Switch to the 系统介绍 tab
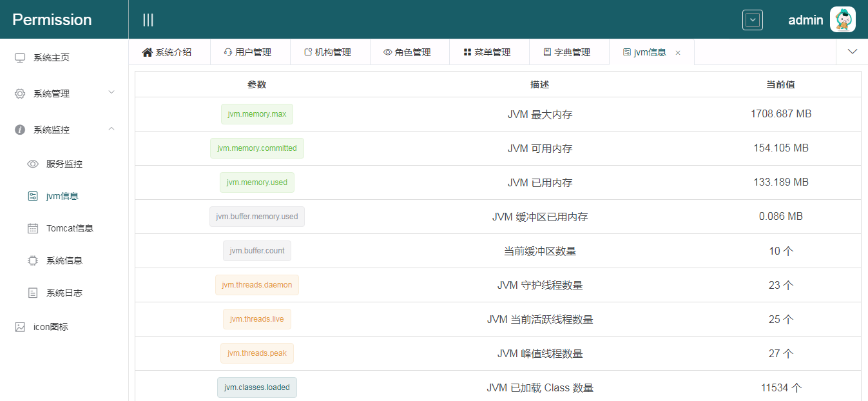The width and height of the screenshot is (868, 401). coord(170,52)
